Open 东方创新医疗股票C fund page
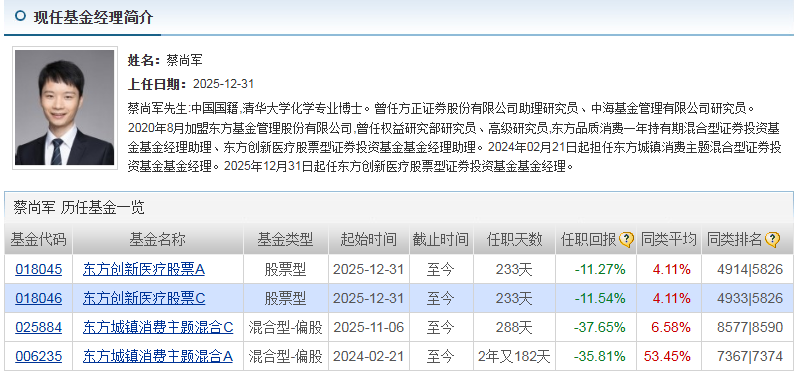The width and height of the screenshot is (799, 376). (144, 299)
